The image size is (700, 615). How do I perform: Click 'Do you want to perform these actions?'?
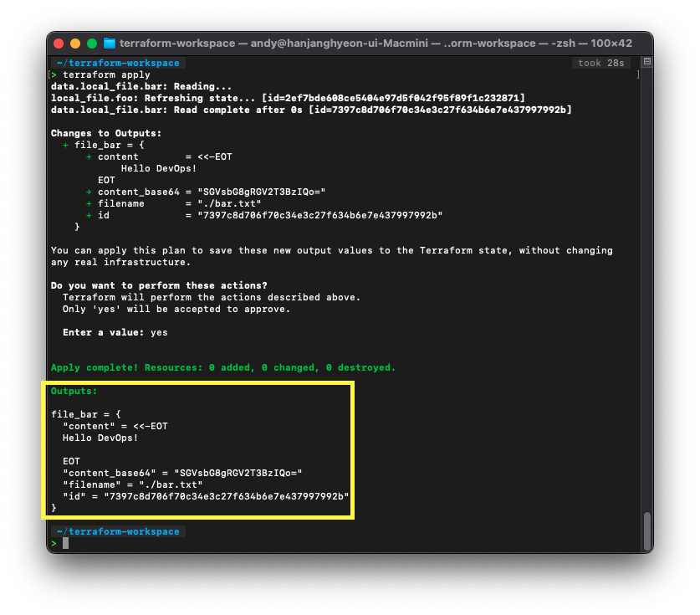159,285
